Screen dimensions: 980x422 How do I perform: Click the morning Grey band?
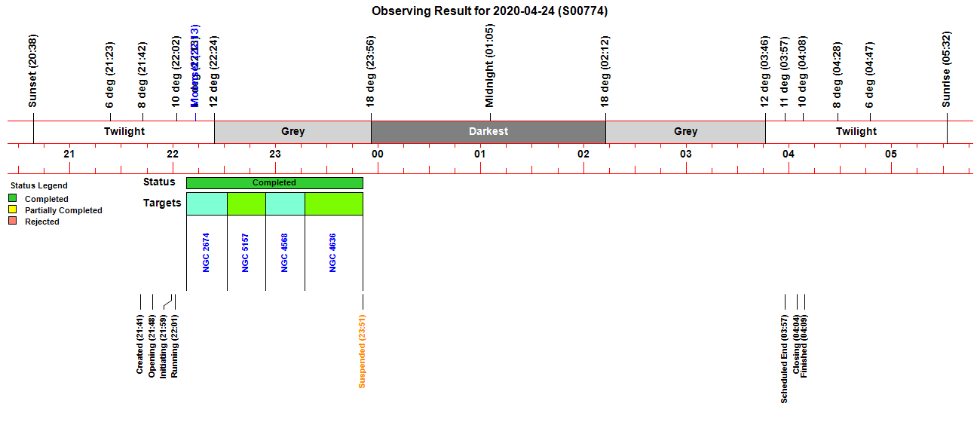click(x=686, y=132)
